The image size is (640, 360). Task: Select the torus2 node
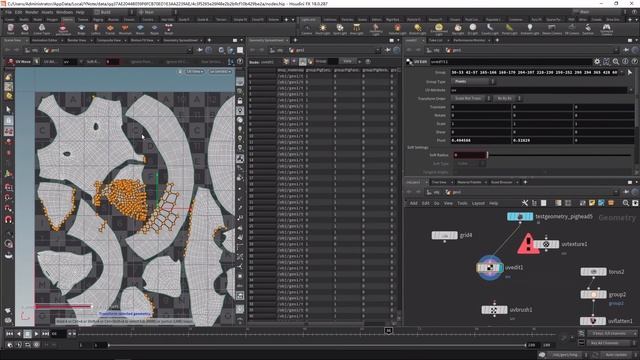pos(593,271)
